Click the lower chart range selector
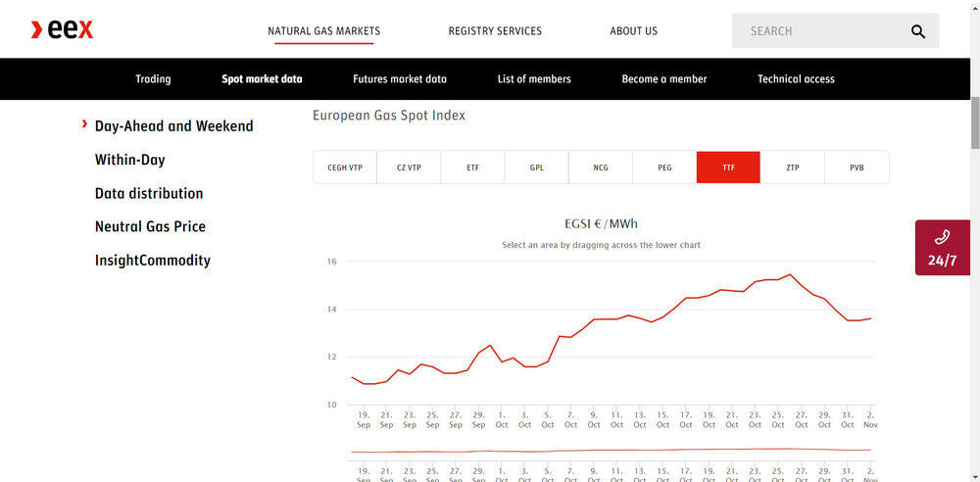This screenshot has height=482, width=980. [x=610, y=451]
